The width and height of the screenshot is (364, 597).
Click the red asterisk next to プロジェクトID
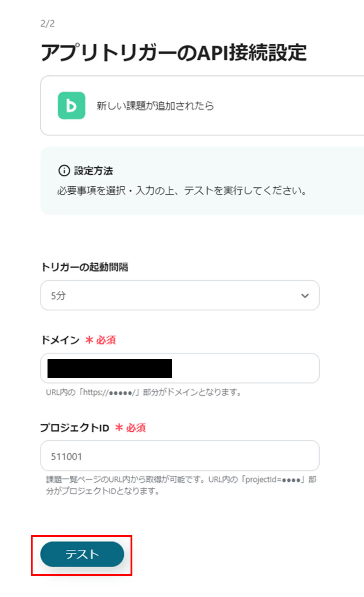(x=119, y=427)
